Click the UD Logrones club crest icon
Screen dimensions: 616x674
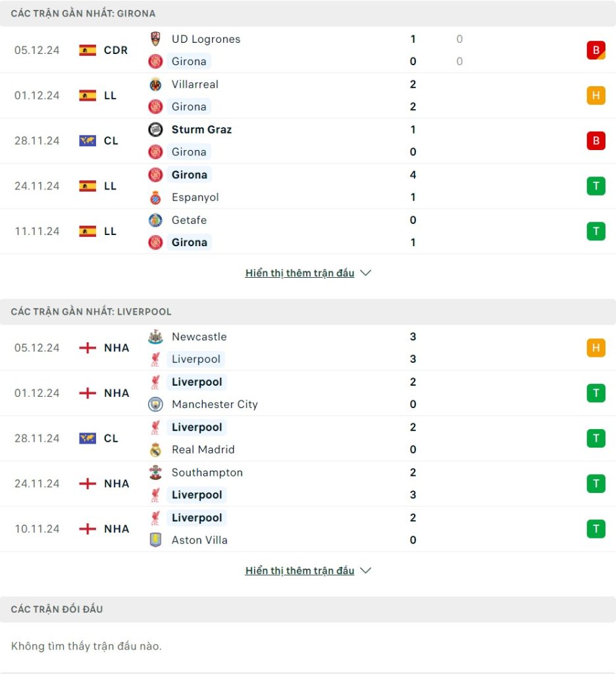tap(155, 39)
